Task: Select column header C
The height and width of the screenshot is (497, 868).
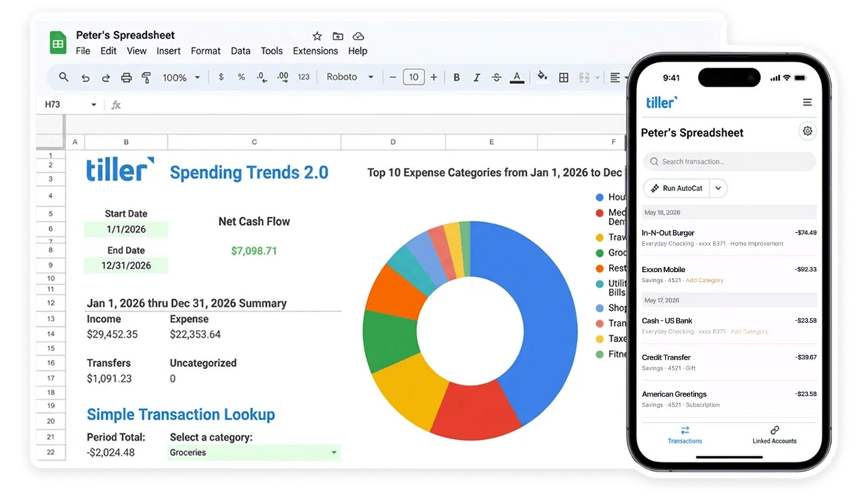Action: point(254,142)
